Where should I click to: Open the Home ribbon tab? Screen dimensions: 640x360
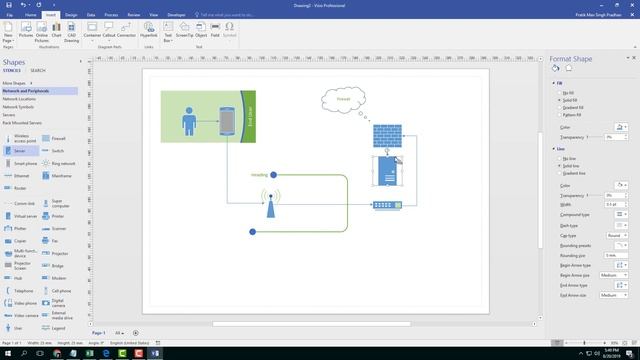(x=31, y=15)
